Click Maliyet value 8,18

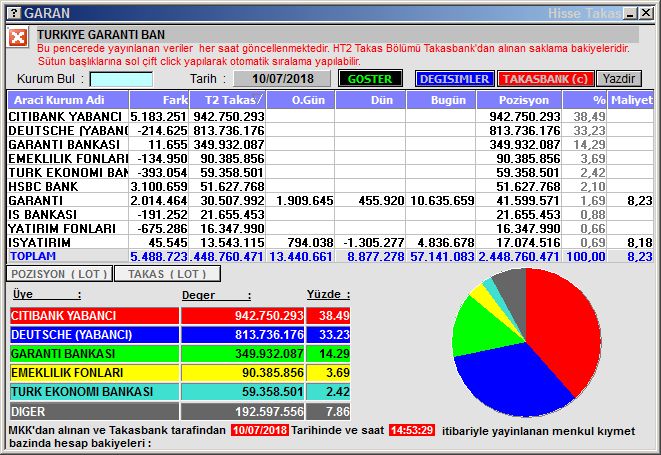tap(640, 242)
